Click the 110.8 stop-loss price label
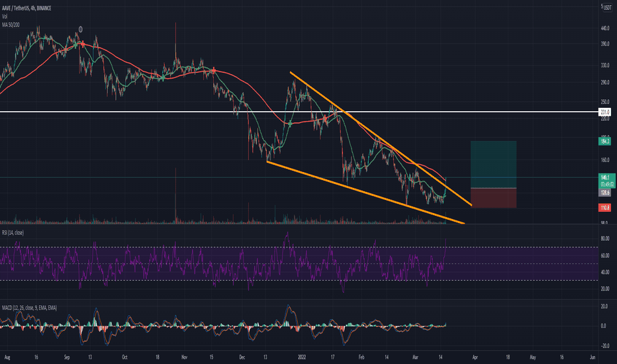This screenshot has width=617, height=364. pyautogui.click(x=604, y=207)
